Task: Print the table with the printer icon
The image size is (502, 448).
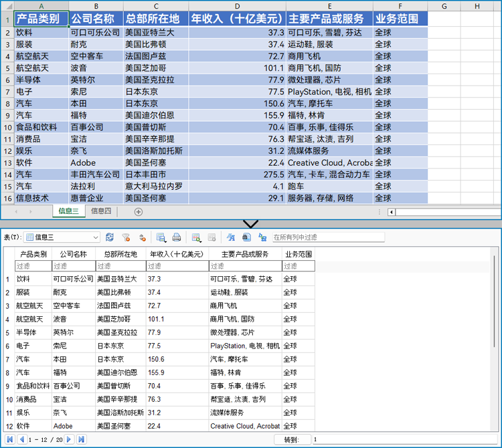Action: coord(177,237)
